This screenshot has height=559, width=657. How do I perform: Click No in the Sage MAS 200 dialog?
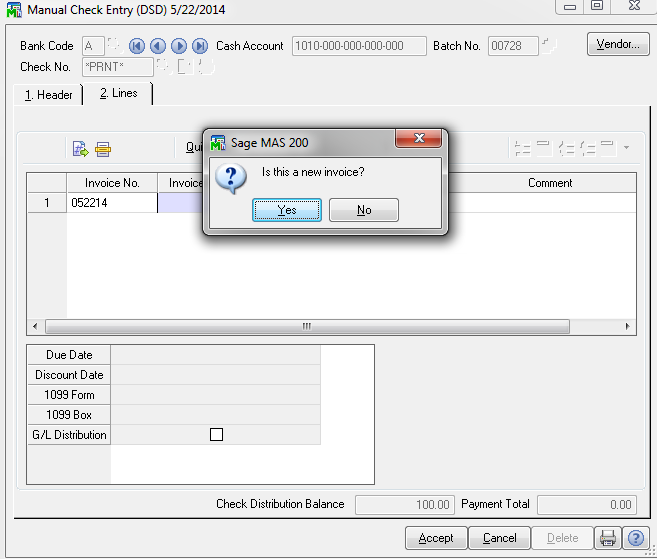(364, 210)
